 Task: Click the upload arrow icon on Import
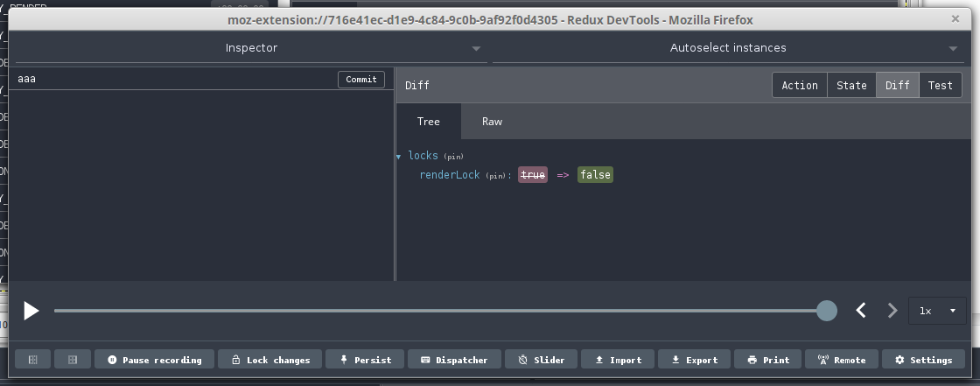pyautogui.click(x=598, y=360)
